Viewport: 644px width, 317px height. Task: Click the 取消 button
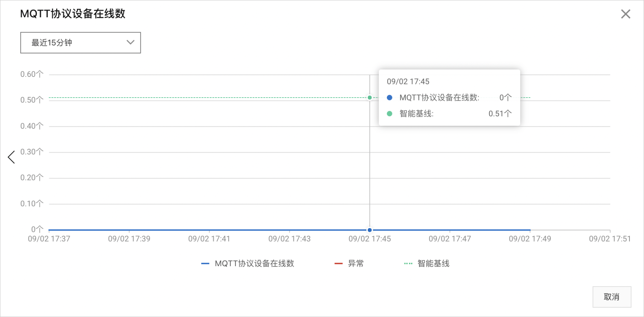coord(612,297)
